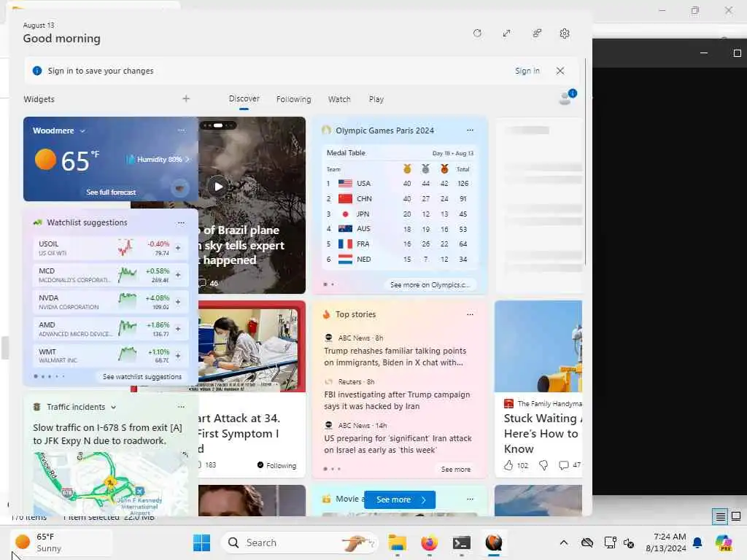
Task: Open FBI investigating Trump campaign story
Action: 397,400
